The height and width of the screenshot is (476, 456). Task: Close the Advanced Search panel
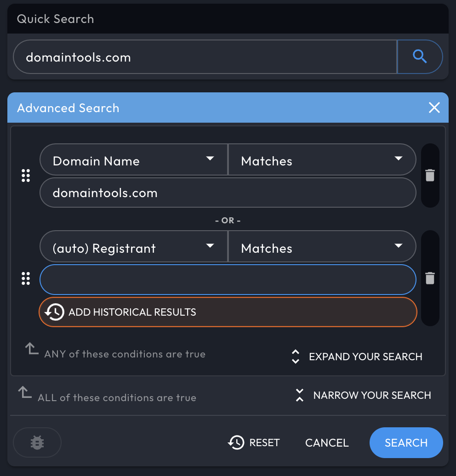[434, 108]
